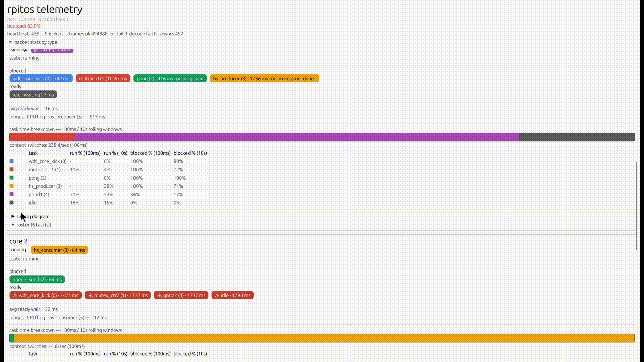Click warning icon on mutex_ctr2 ready chip
644x362 pixels.
coord(90,295)
